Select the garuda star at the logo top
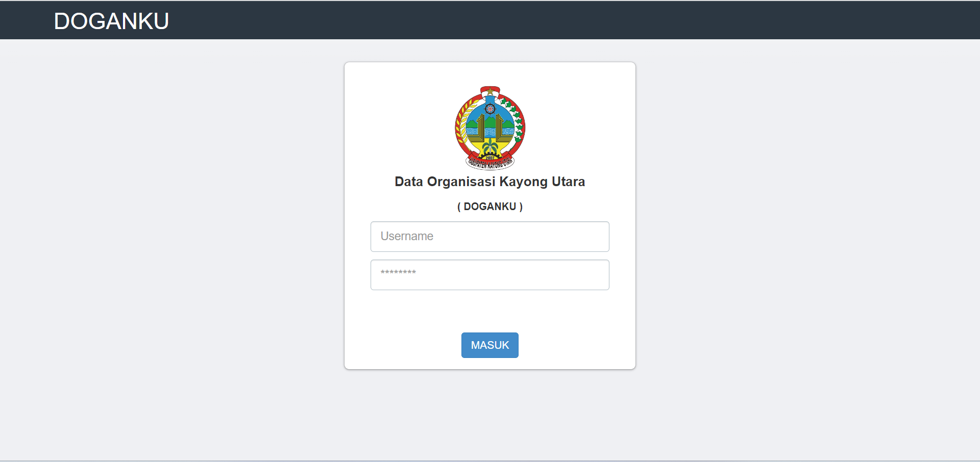This screenshot has width=980, height=462. coord(490,91)
